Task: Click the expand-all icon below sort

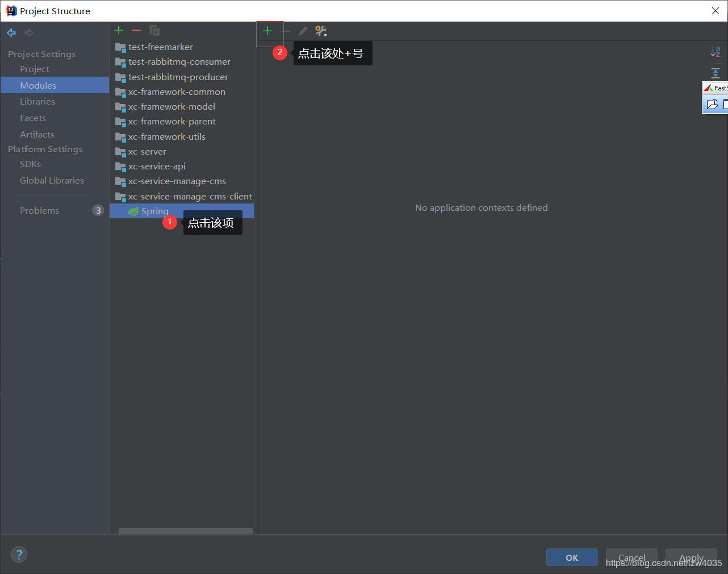Action: [716, 73]
